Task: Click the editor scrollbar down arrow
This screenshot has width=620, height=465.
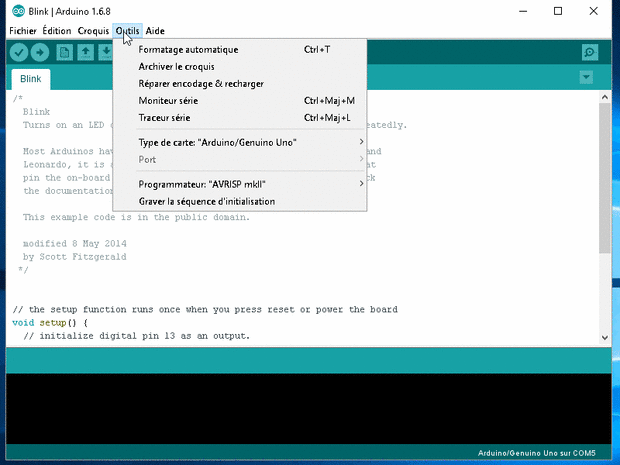Action: point(605,337)
